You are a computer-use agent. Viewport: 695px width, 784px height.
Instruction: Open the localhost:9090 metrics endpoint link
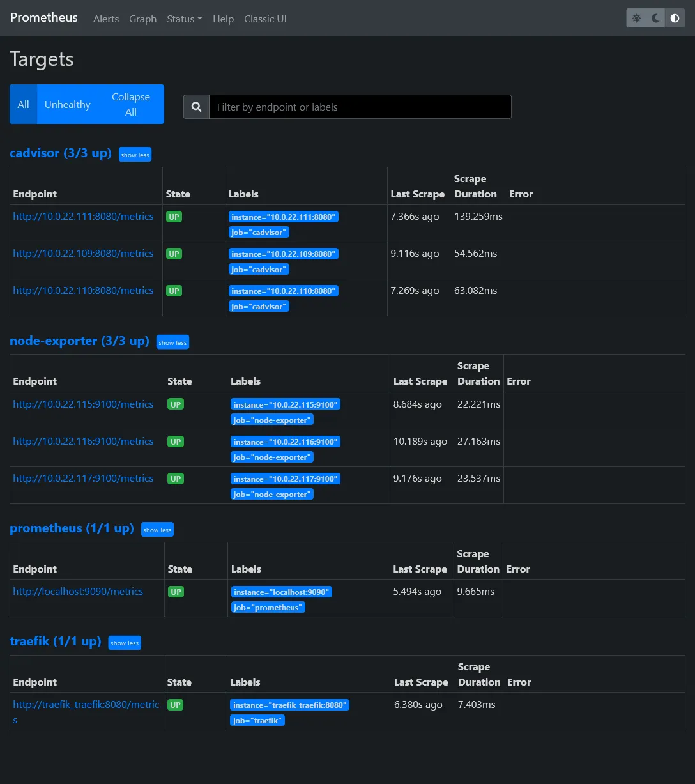click(78, 592)
